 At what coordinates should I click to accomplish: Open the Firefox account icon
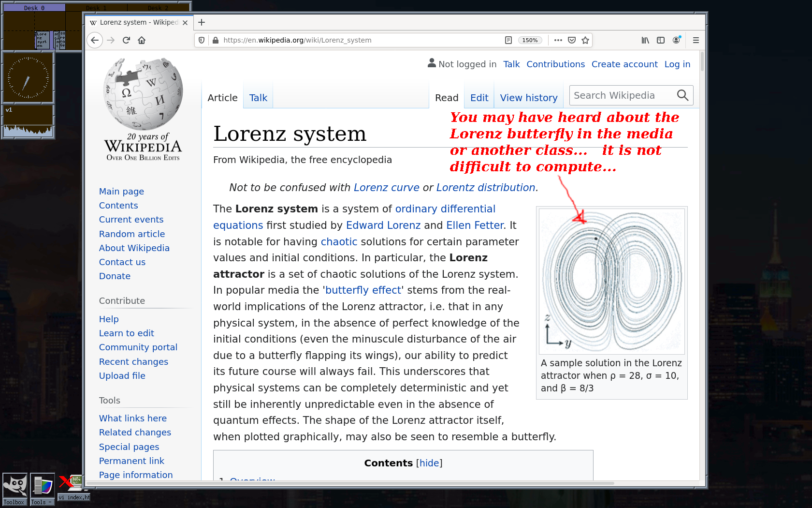[x=676, y=40]
